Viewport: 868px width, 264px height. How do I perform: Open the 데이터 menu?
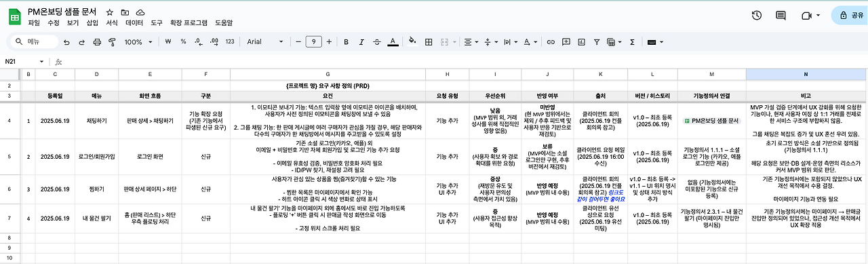coord(134,22)
